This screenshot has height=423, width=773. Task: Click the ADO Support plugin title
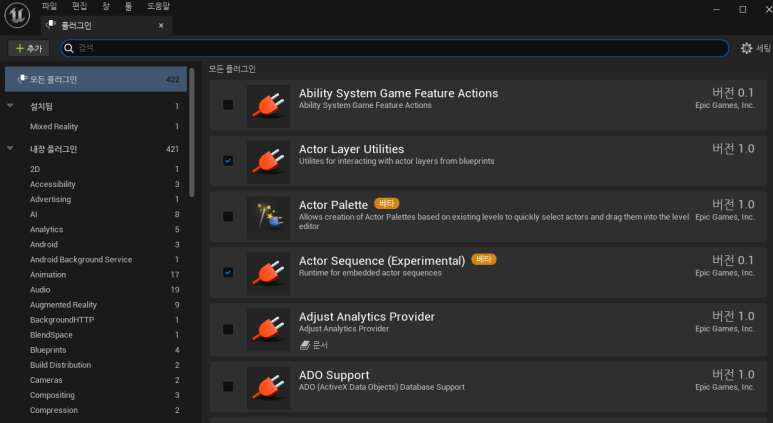coord(334,375)
